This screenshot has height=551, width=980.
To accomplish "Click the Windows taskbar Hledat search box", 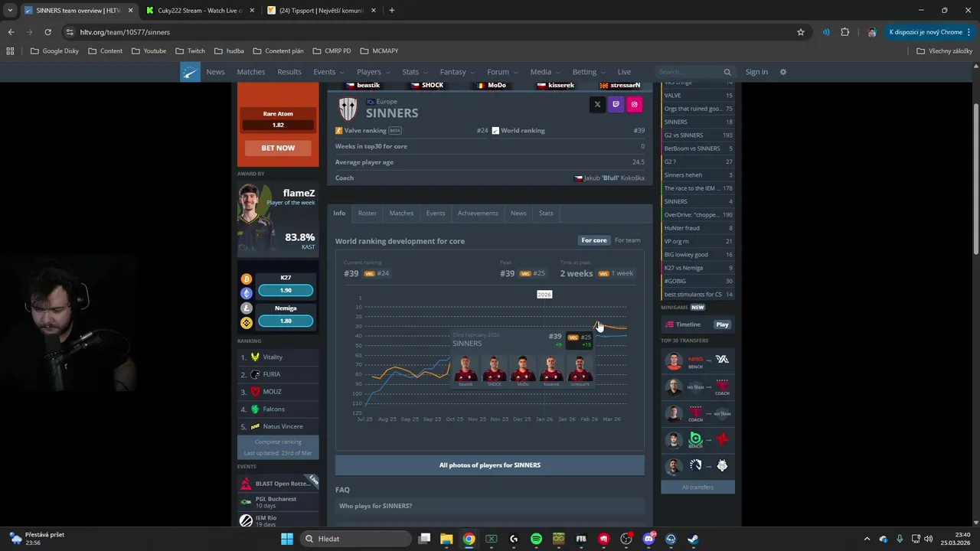I will [x=357, y=539].
